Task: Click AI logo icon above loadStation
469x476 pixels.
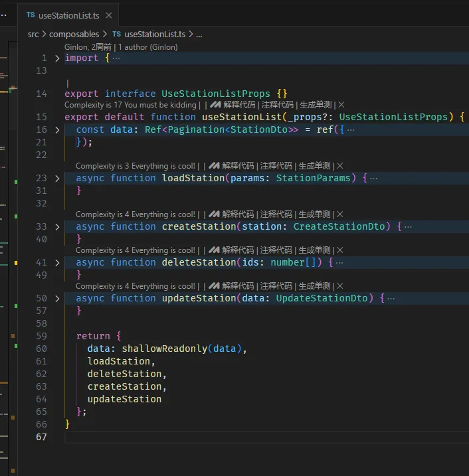Action: (214, 165)
